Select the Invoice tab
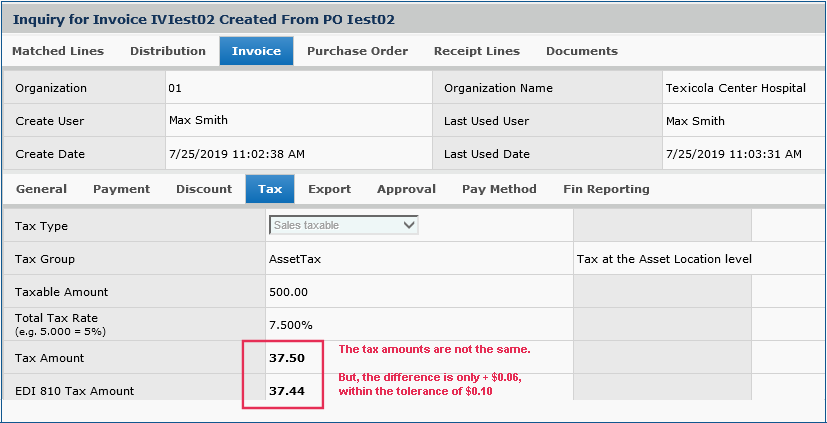Image resolution: width=827 pixels, height=423 pixels. tap(256, 51)
